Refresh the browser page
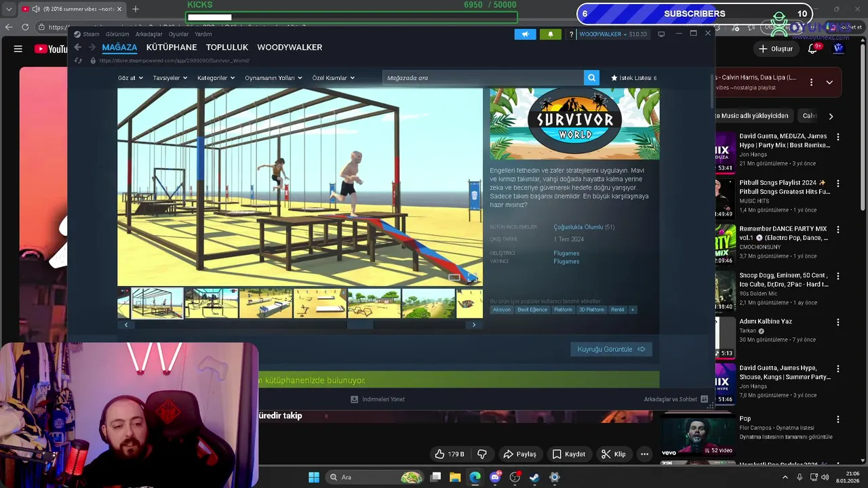 tap(25, 27)
